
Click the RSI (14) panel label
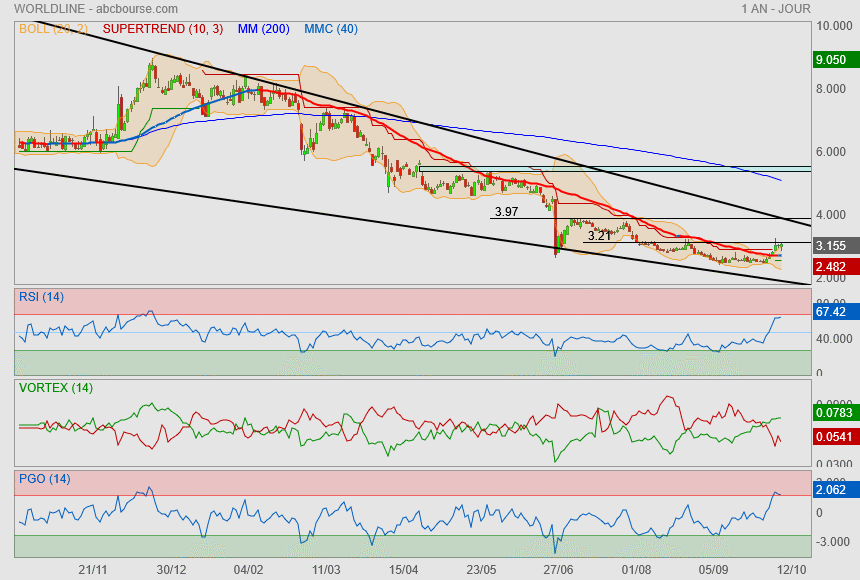41,296
